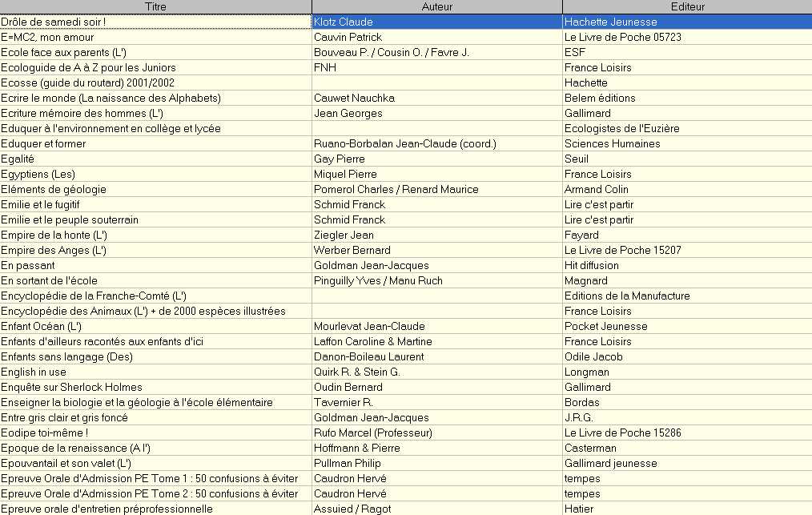The width and height of the screenshot is (812, 515).
Task: Select 'Enfants sans langage (Des)'
Action: click(x=66, y=356)
